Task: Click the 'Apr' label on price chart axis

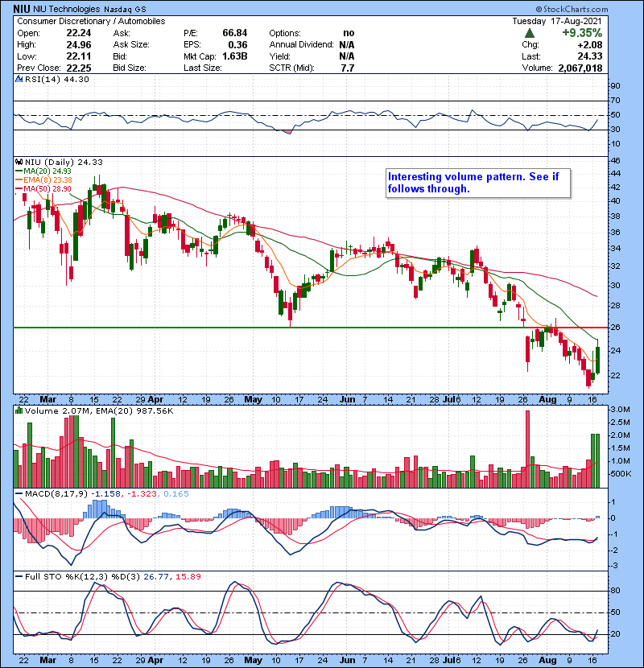Action: coord(155,400)
